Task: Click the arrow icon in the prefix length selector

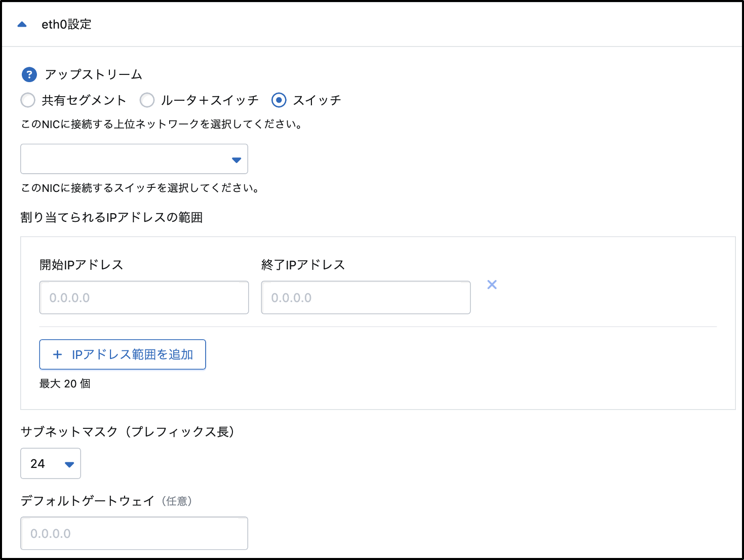Action: click(x=69, y=464)
